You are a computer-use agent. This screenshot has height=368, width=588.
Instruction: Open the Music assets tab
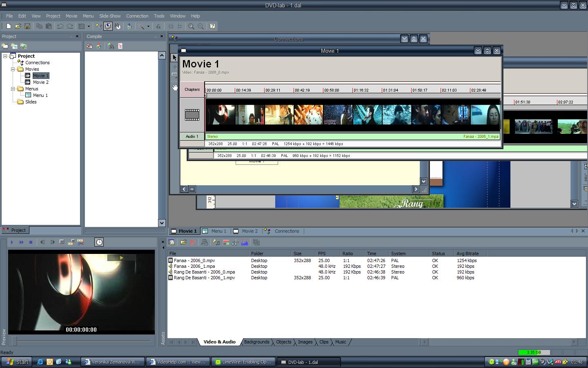(x=341, y=342)
